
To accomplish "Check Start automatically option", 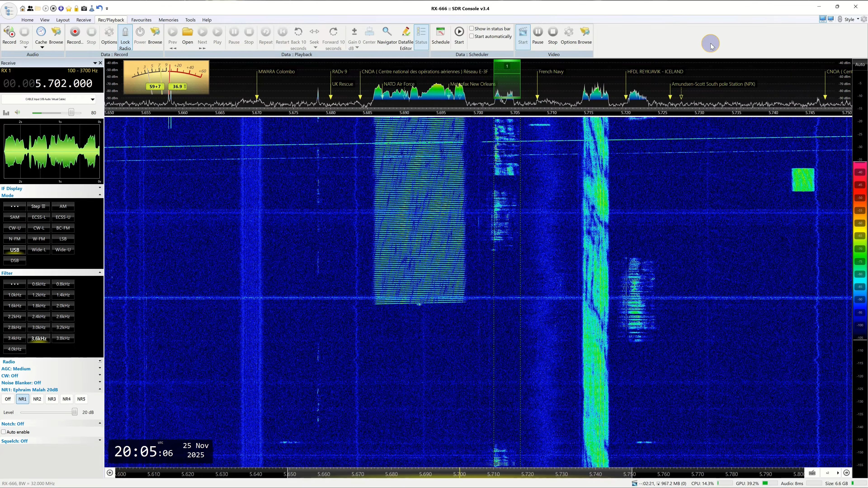I will [472, 36].
